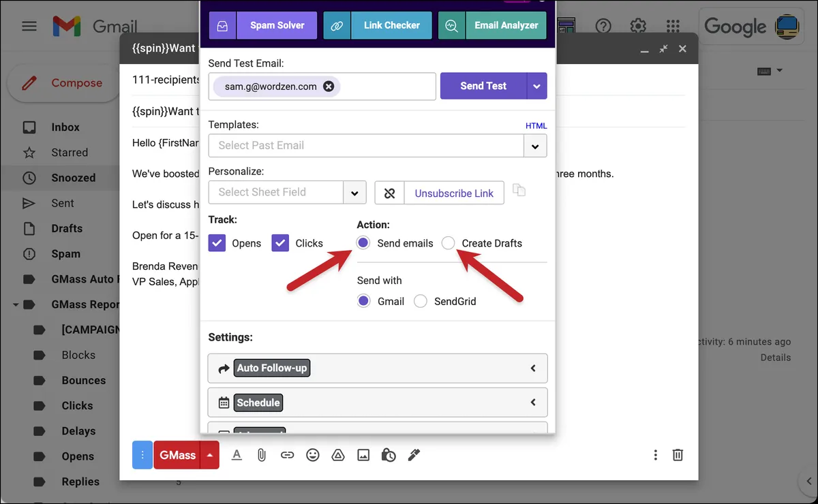Click the Select Past Email field
818x504 pixels.
click(366, 146)
